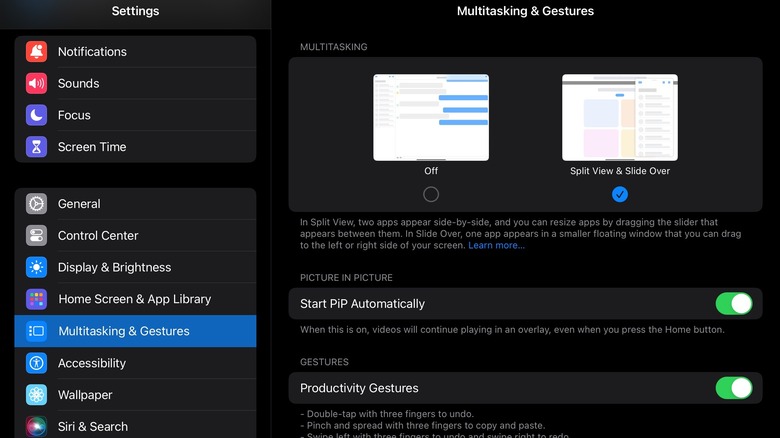Open Multitasking & Gestures in the sidebar

[x=135, y=331]
